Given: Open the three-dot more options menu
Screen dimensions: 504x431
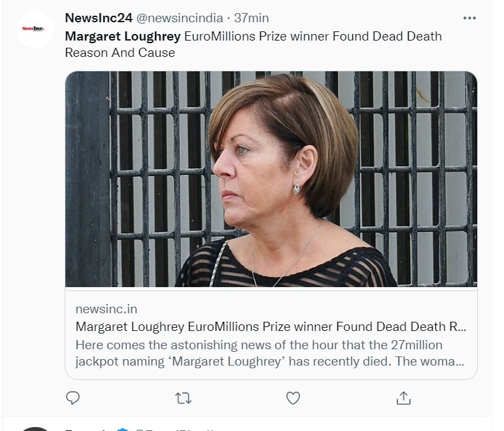Looking at the screenshot, I should click(469, 18).
